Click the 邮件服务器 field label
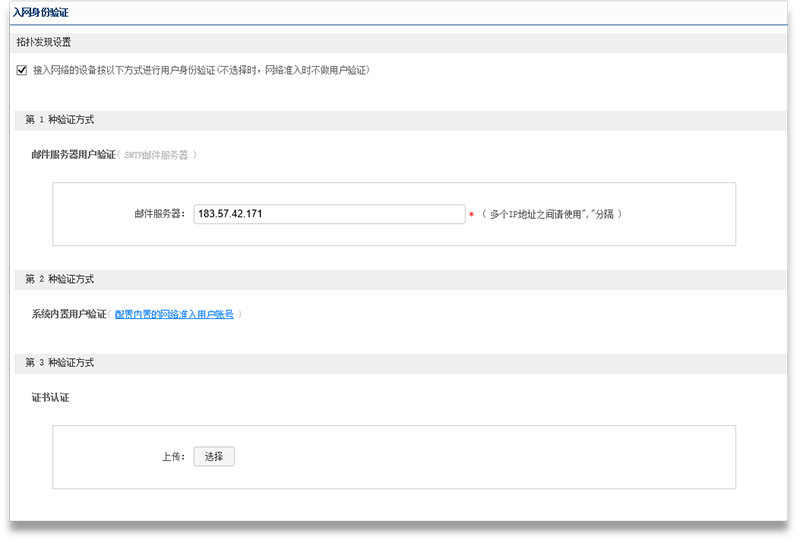800x543 pixels. [160, 214]
